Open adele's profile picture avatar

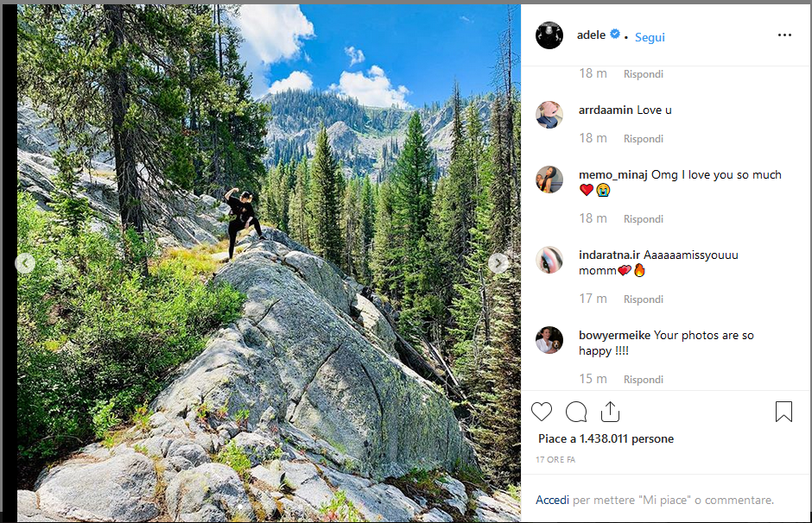pyautogui.click(x=549, y=35)
